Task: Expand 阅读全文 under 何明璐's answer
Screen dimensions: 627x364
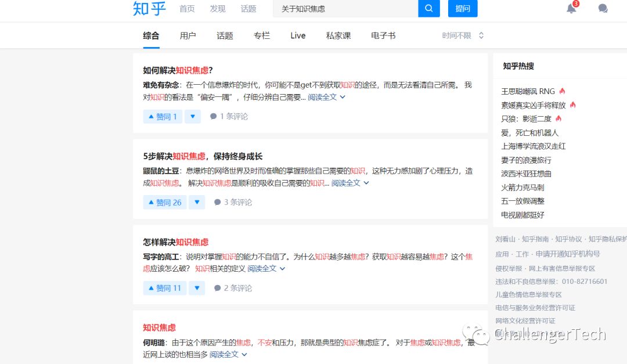Action: 224,354
